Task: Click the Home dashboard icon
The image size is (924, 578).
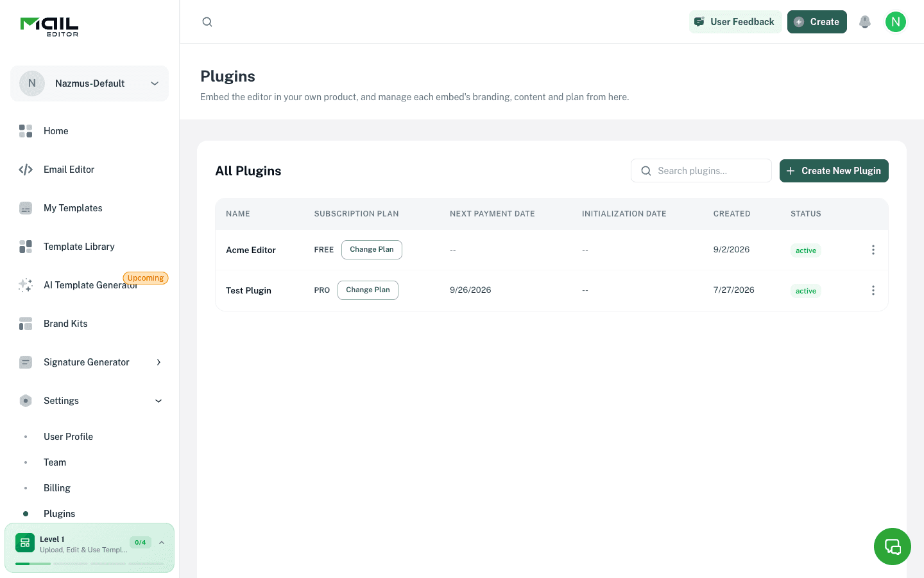Action: coord(26,131)
